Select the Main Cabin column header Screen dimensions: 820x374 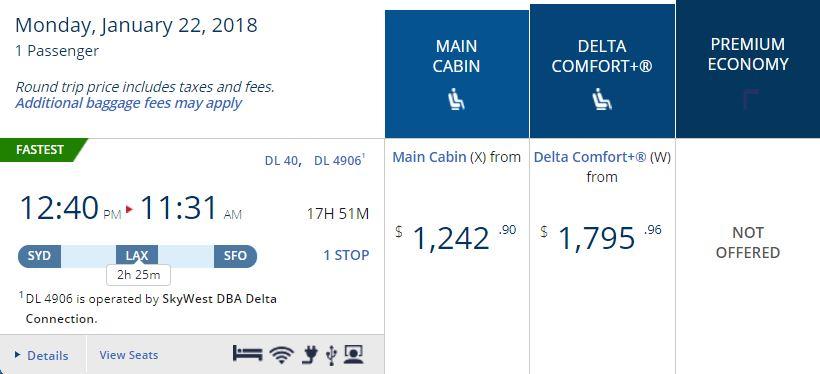[457, 74]
